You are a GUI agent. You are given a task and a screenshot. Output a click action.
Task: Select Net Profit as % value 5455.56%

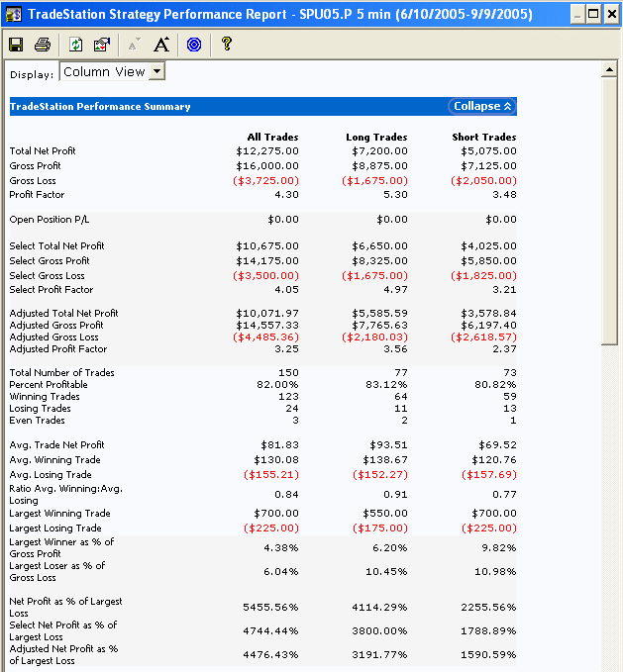click(x=270, y=608)
